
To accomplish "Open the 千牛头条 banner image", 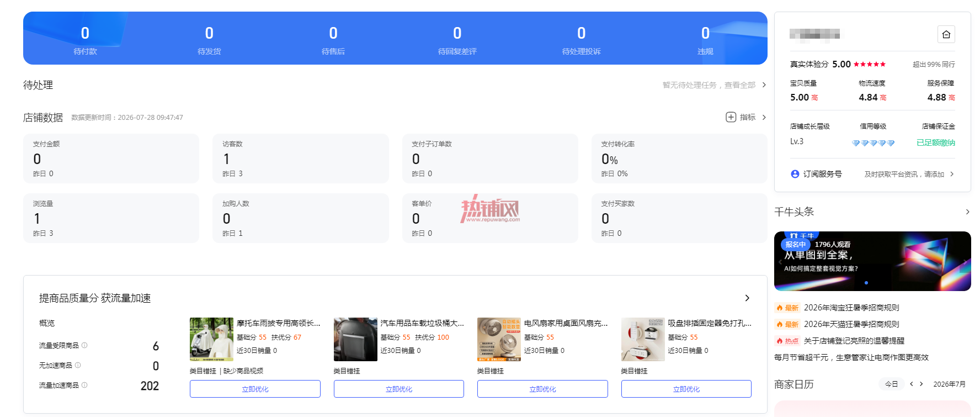I will tap(872, 261).
